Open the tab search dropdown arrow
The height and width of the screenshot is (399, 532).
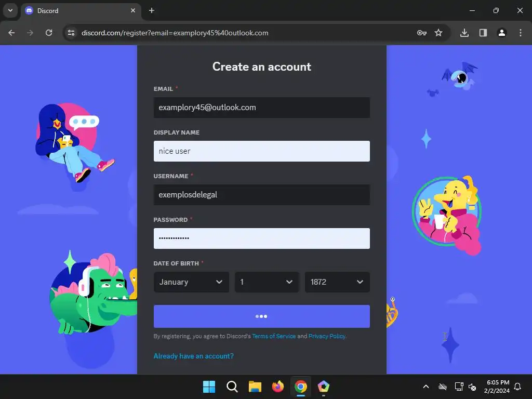point(10,10)
